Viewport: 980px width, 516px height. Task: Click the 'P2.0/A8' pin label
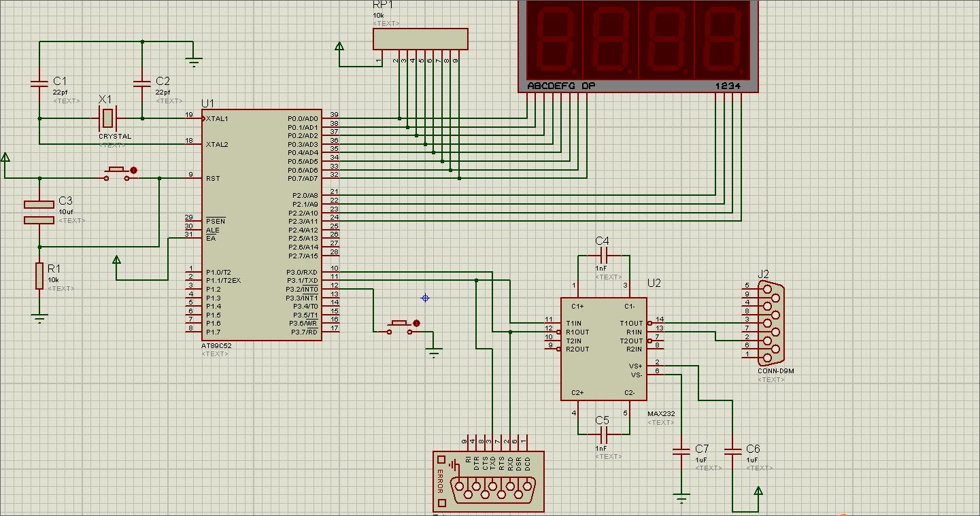[305, 195]
